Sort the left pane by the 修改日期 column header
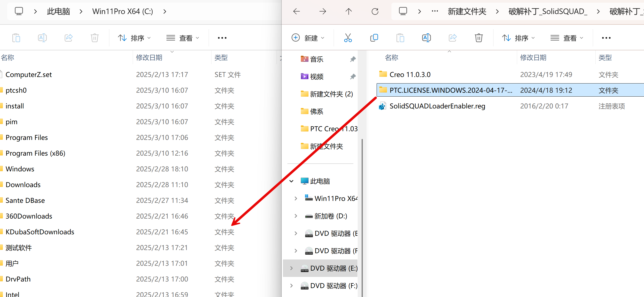Image resolution: width=644 pixels, height=297 pixels. click(149, 57)
